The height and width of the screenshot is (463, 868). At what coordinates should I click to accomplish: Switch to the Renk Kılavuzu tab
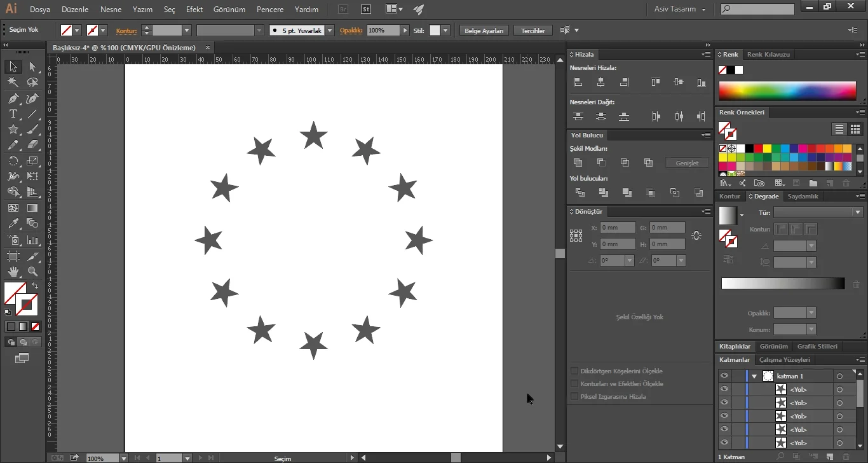pos(768,55)
